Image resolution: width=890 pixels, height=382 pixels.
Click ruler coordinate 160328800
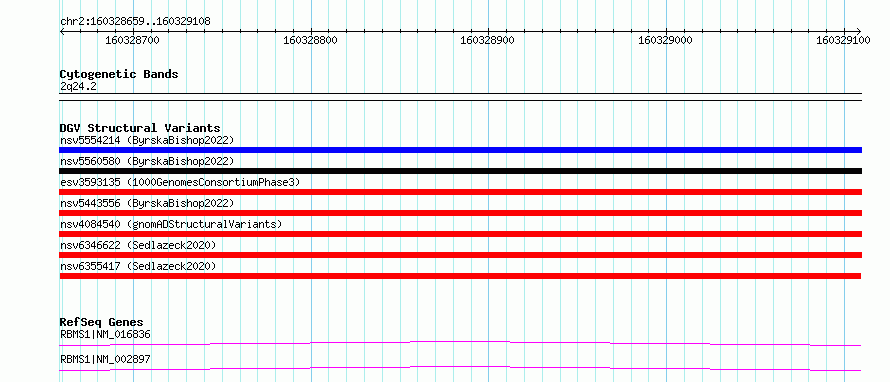[310, 40]
